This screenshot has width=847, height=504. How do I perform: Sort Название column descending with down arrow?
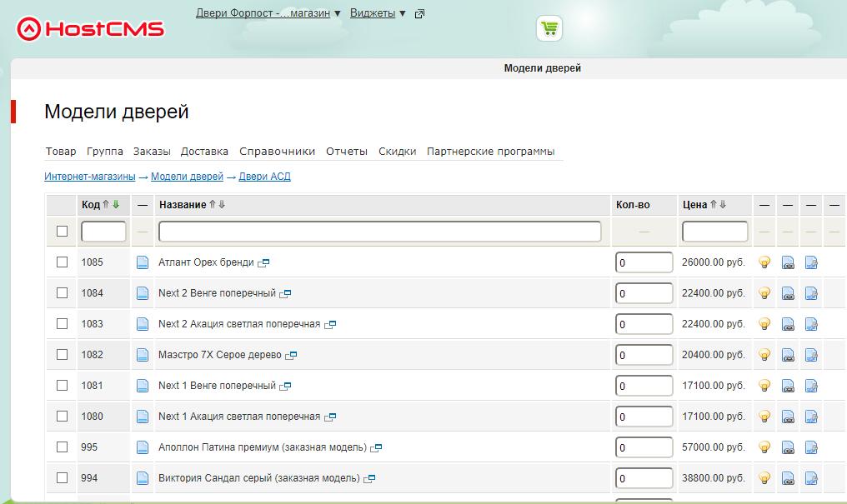[222, 204]
